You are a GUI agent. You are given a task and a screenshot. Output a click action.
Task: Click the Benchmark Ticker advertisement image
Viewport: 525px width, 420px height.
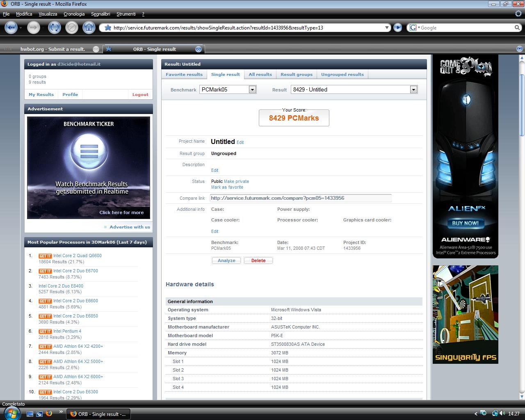tap(89, 168)
